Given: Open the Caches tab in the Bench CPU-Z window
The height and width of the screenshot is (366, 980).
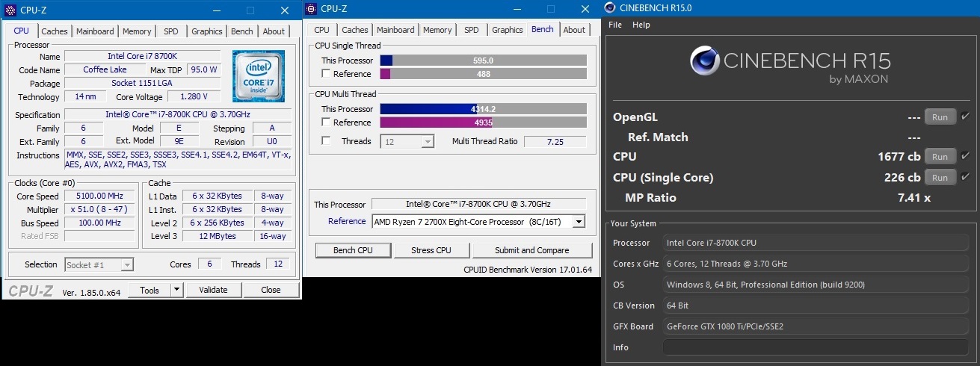Looking at the screenshot, I should click(354, 30).
